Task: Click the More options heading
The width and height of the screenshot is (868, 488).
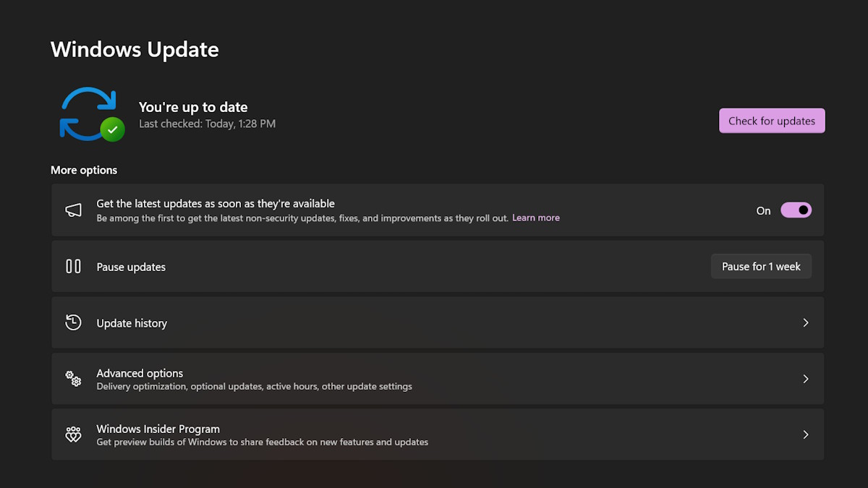Action: pyautogui.click(x=84, y=170)
